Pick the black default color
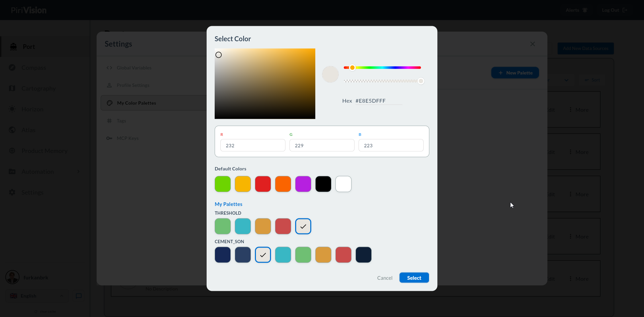Viewport: 644px width, 317px height. pos(323,184)
